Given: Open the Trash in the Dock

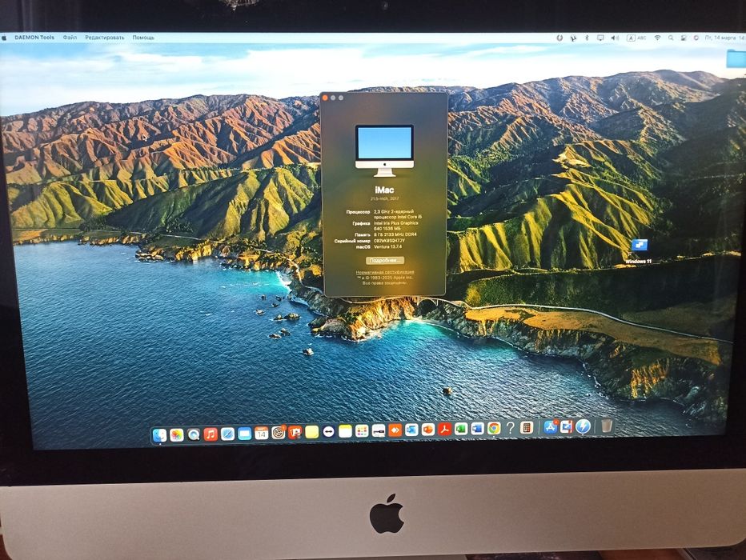Looking at the screenshot, I should click(607, 426).
